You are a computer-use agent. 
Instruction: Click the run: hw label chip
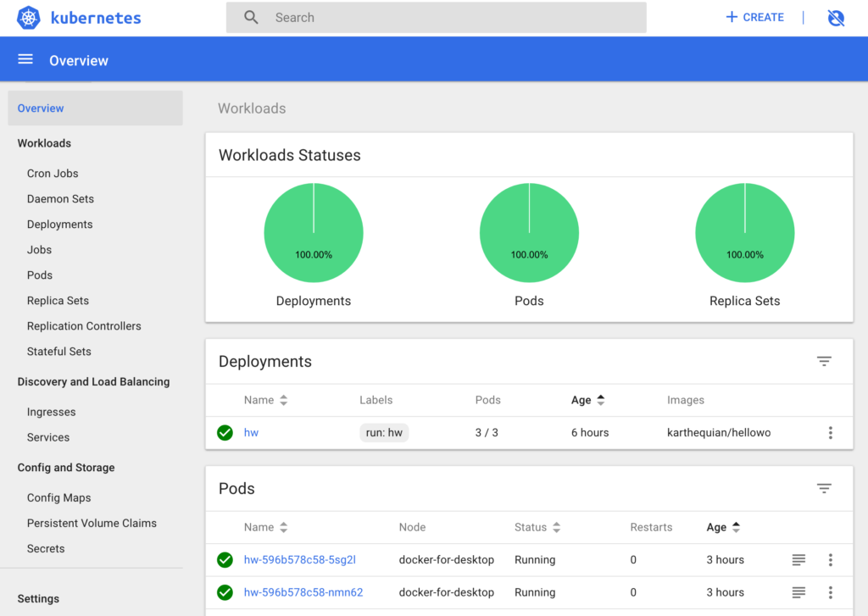click(x=384, y=433)
